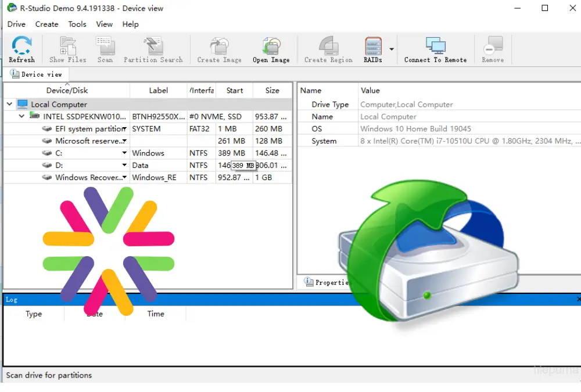Open dropdown arrow on EFI system partition
The height and width of the screenshot is (392, 581).
click(x=124, y=128)
